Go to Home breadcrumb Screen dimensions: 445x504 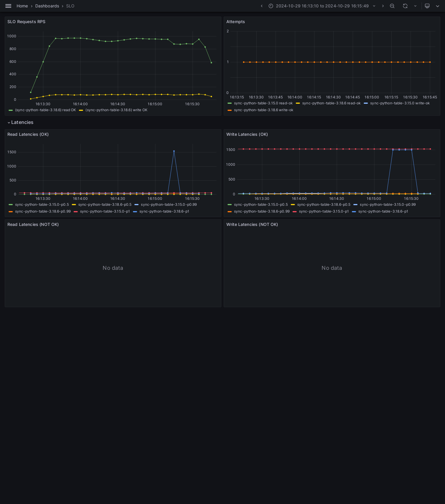pyautogui.click(x=22, y=6)
